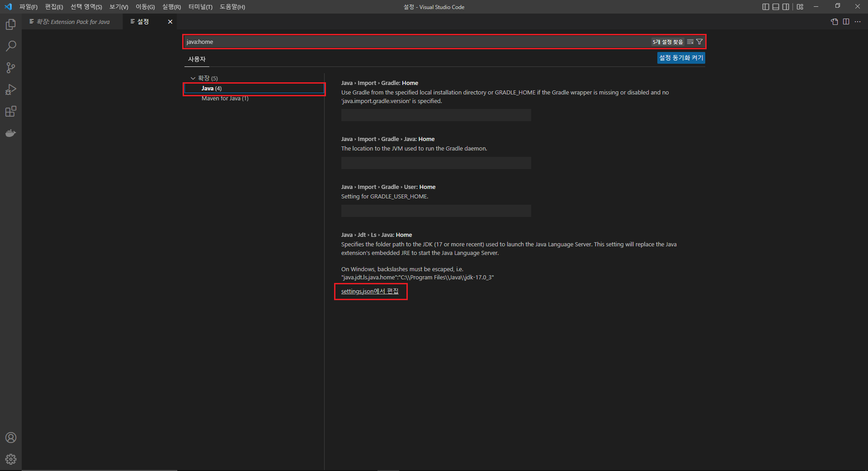
Task: Switch to the 설정 editor tab
Action: [x=149, y=22]
